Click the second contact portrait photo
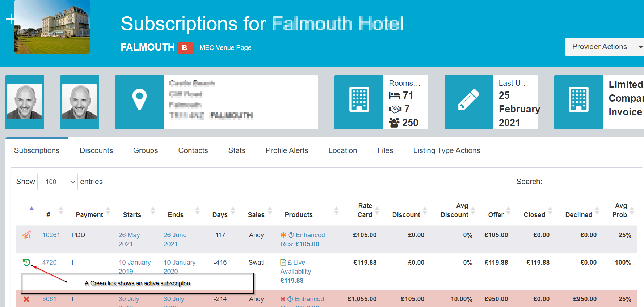Viewport: 644px width, 307px height. pos(79,102)
